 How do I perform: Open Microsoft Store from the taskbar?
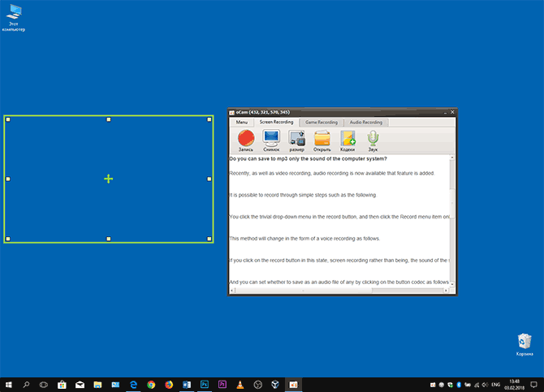click(62, 385)
